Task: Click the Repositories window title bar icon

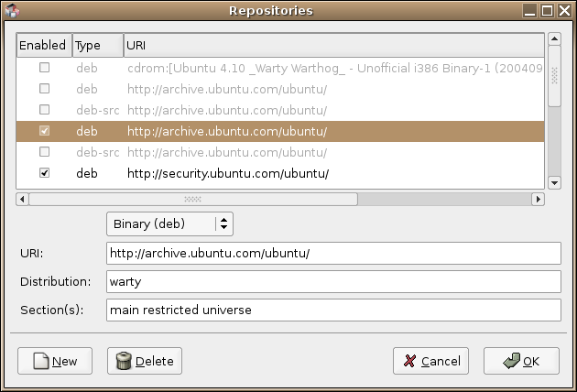Action: [x=12, y=10]
